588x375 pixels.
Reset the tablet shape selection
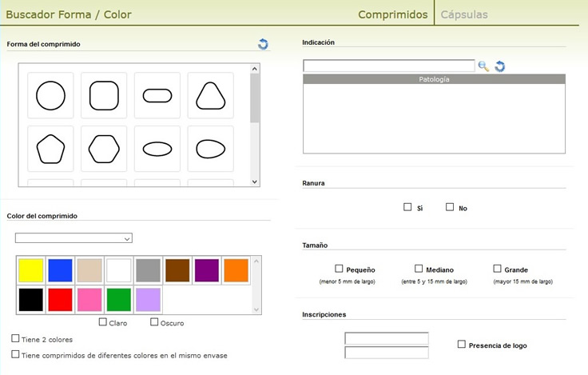click(x=263, y=44)
